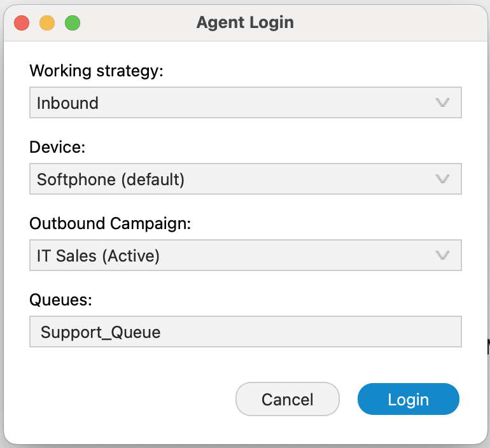This screenshot has width=490, height=448.
Task: Click the Support_Queue field under Queues
Action: click(x=245, y=332)
